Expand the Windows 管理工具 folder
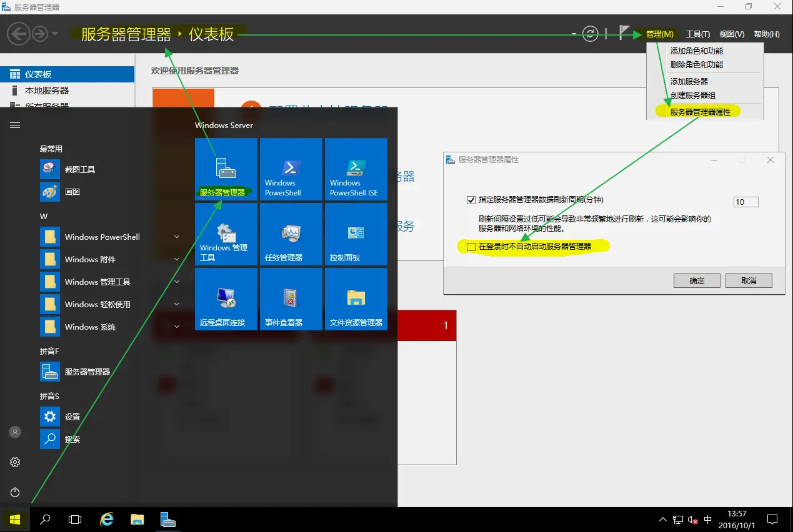 coord(111,282)
